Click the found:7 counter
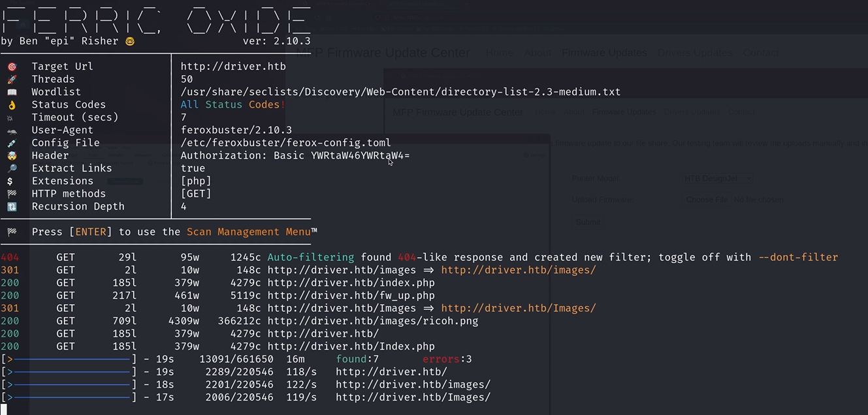868x415 pixels. point(357,359)
